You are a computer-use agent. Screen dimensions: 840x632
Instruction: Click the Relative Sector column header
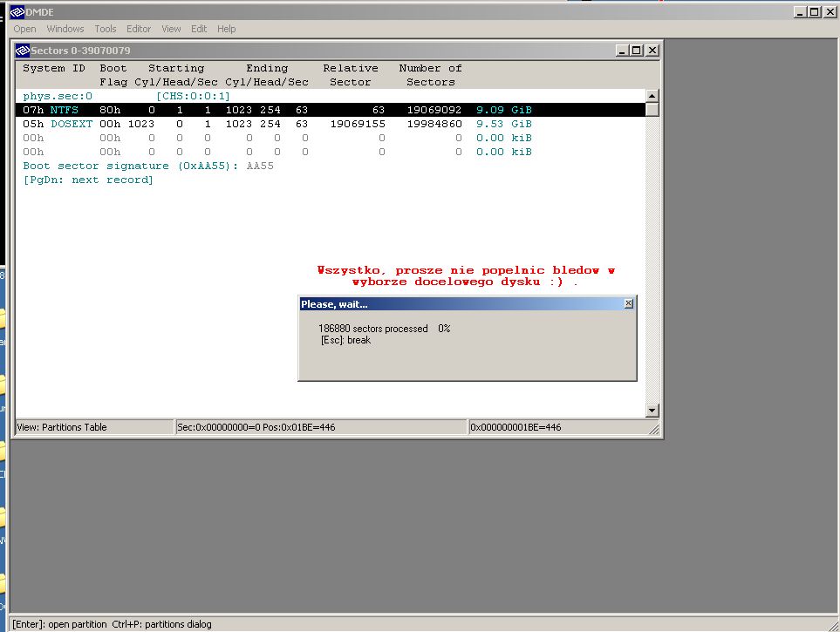(351, 75)
